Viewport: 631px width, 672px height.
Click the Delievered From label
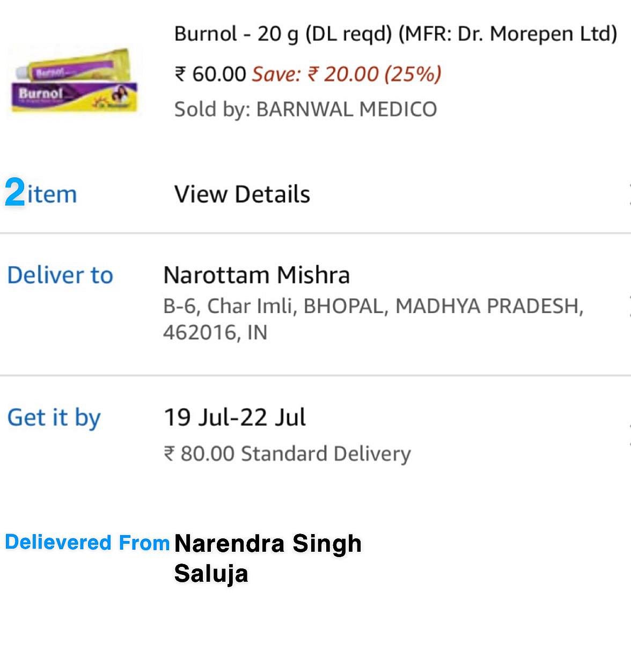87,543
